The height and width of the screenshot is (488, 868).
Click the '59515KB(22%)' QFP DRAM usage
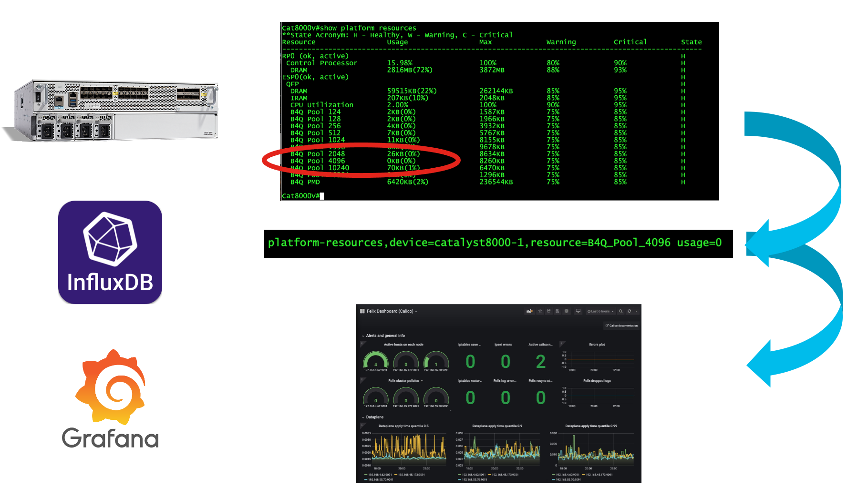pos(412,91)
